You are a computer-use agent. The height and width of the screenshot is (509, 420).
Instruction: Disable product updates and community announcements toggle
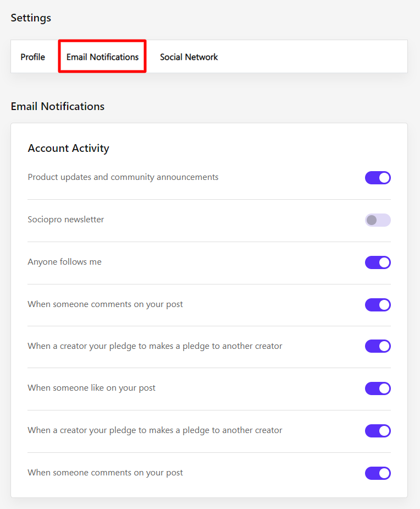point(378,178)
